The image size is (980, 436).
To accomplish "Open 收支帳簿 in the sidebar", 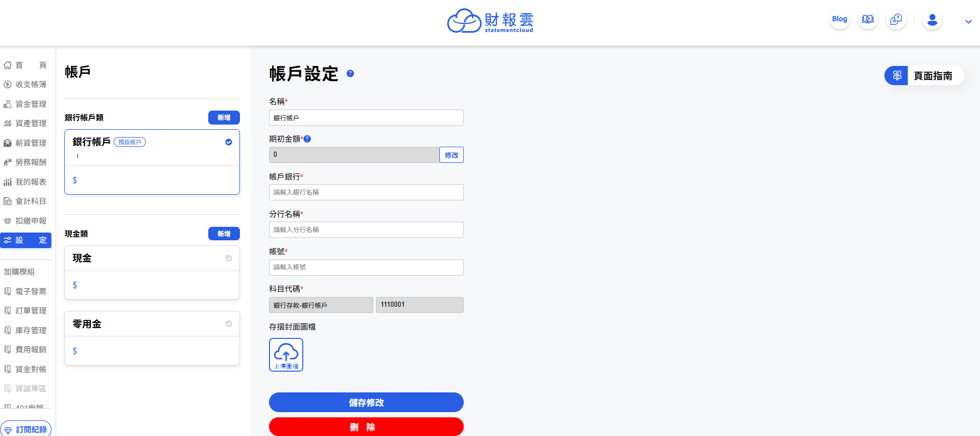I will [x=26, y=85].
